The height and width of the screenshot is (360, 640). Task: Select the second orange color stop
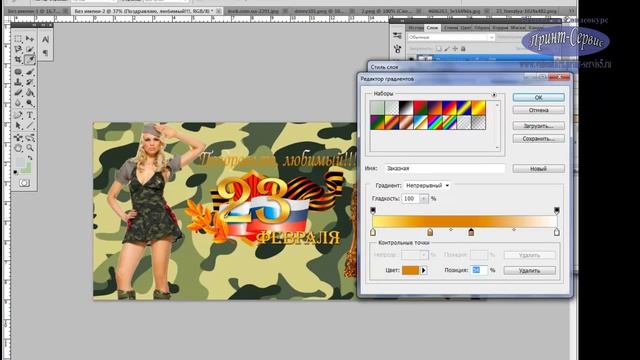430,232
